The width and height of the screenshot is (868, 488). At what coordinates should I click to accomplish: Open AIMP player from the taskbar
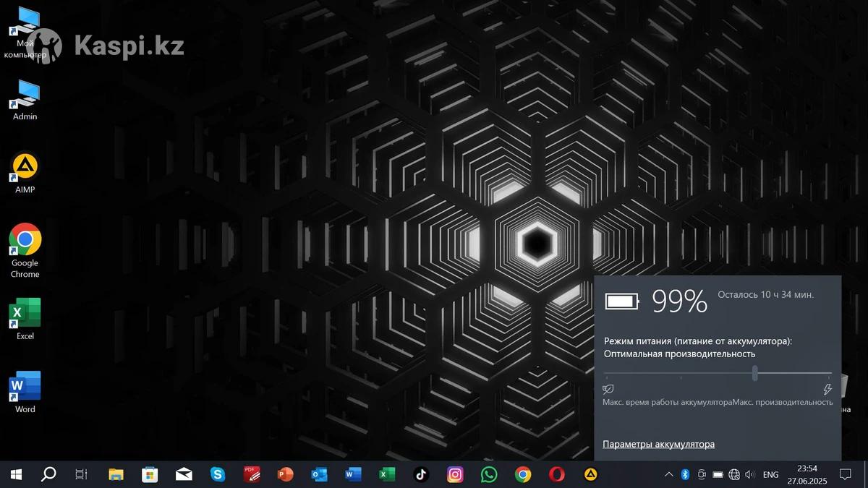point(591,474)
